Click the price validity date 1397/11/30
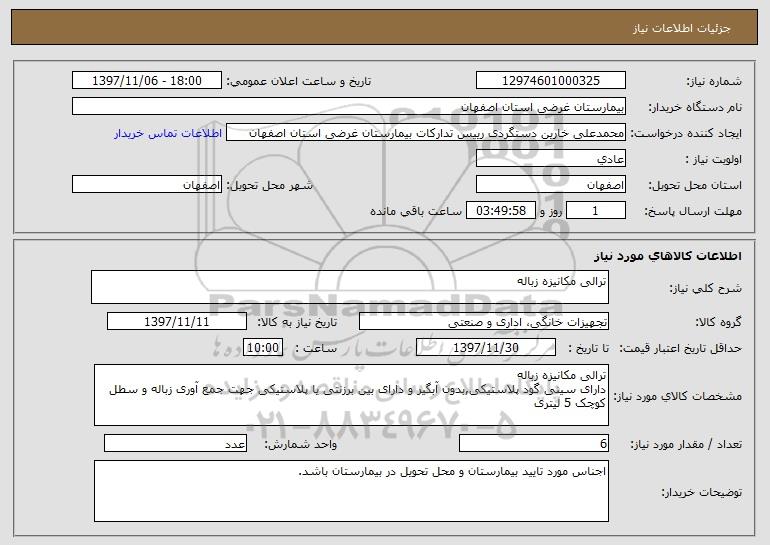Viewport: 770px width, 545px height. tap(486, 348)
